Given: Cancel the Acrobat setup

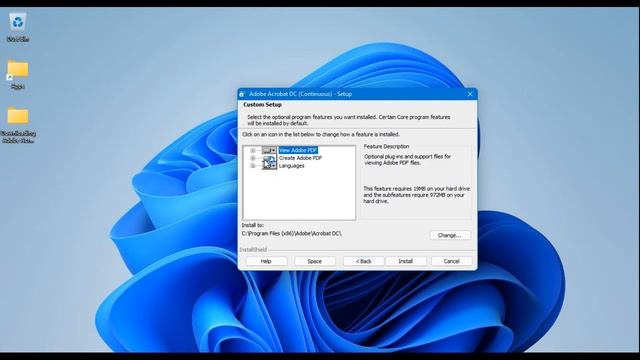Looking at the screenshot, I should coord(452,261).
